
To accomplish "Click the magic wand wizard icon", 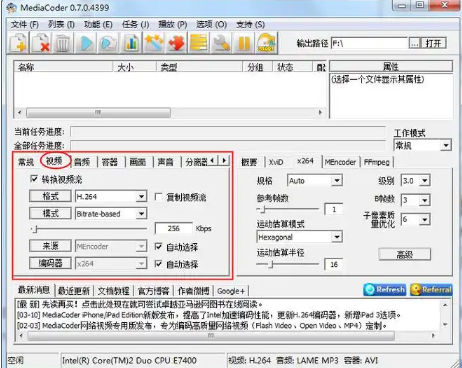I will (x=153, y=43).
